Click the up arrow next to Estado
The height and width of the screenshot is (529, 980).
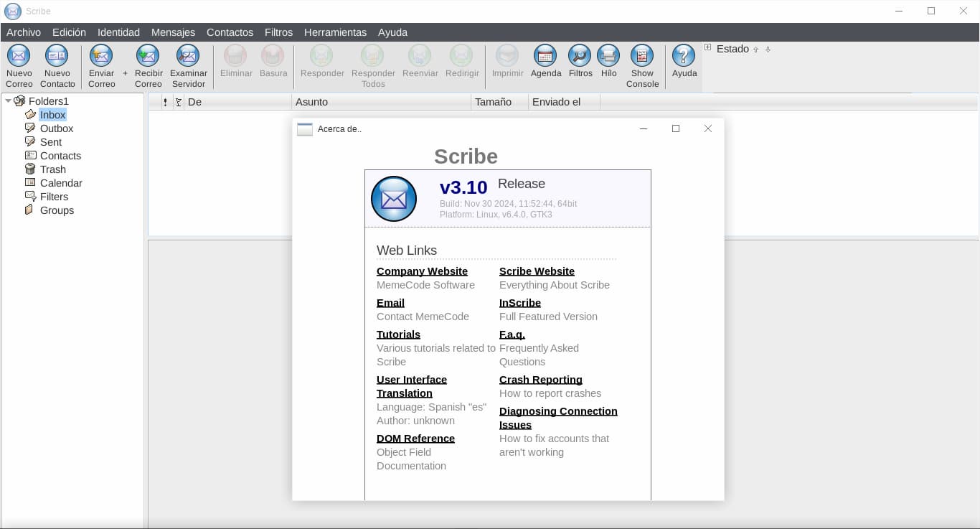coord(755,50)
